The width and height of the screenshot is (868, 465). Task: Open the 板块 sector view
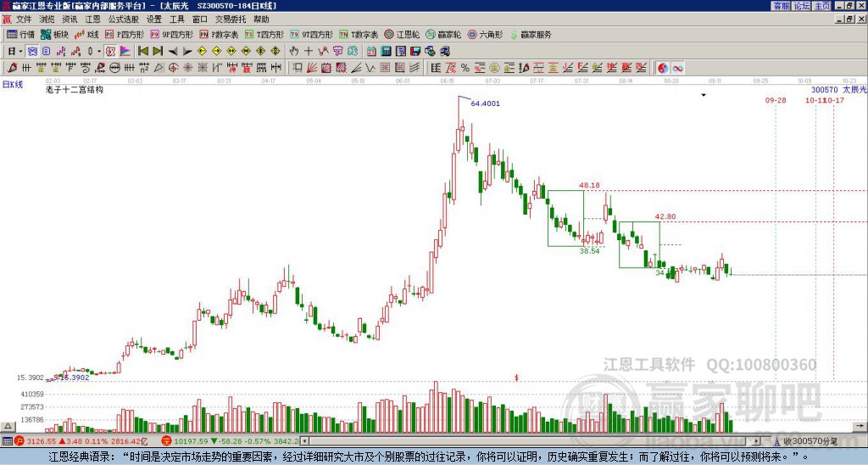point(53,34)
